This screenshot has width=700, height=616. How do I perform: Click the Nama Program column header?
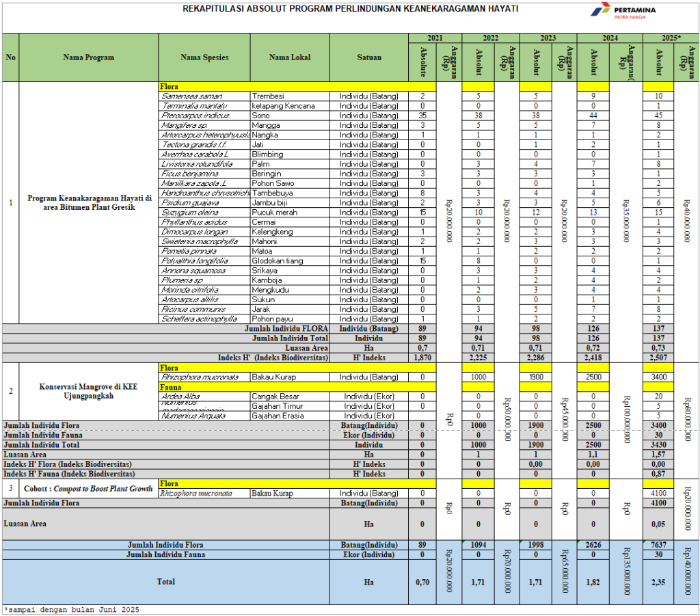tap(89, 57)
